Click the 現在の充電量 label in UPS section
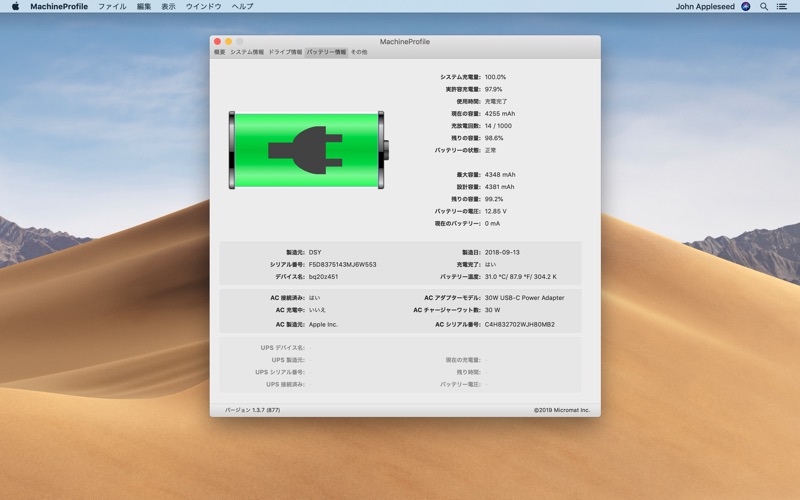Screen dimensions: 800x500 [x=463, y=360]
